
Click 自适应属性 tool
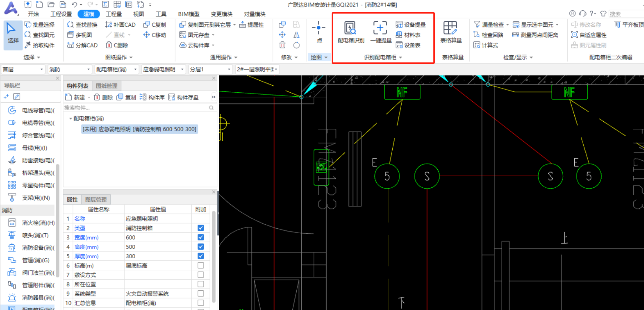click(x=589, y=35)
